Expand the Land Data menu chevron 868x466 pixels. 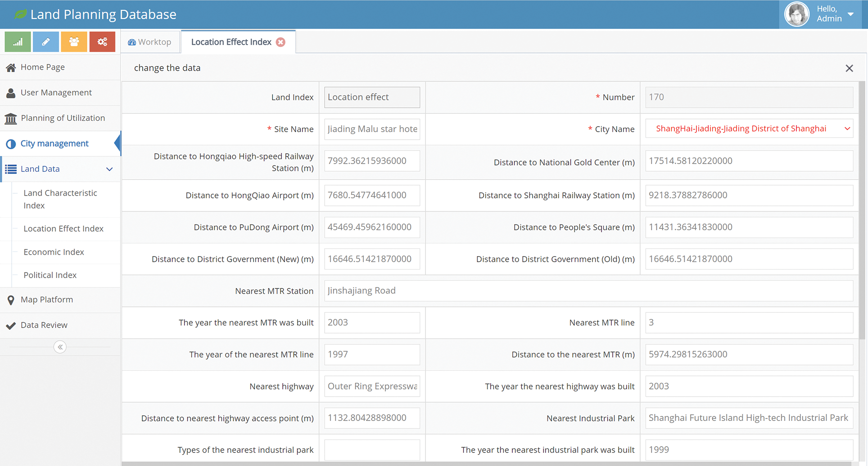tap(109, 169)
